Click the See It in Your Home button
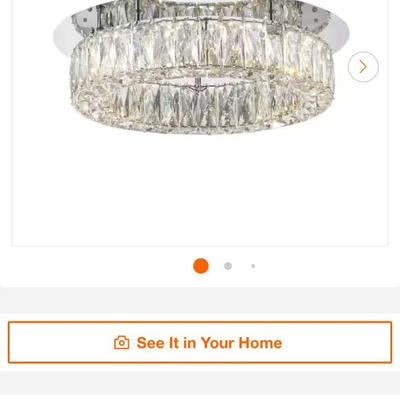The image size is (400, 400). (200, 342)
